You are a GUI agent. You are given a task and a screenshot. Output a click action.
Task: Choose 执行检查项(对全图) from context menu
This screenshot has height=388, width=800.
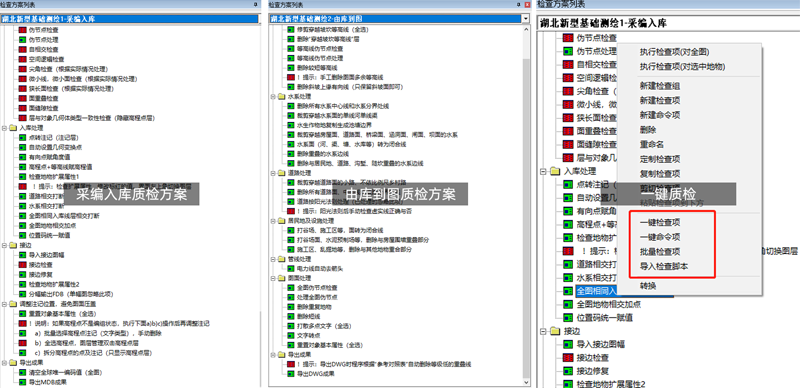674,52
